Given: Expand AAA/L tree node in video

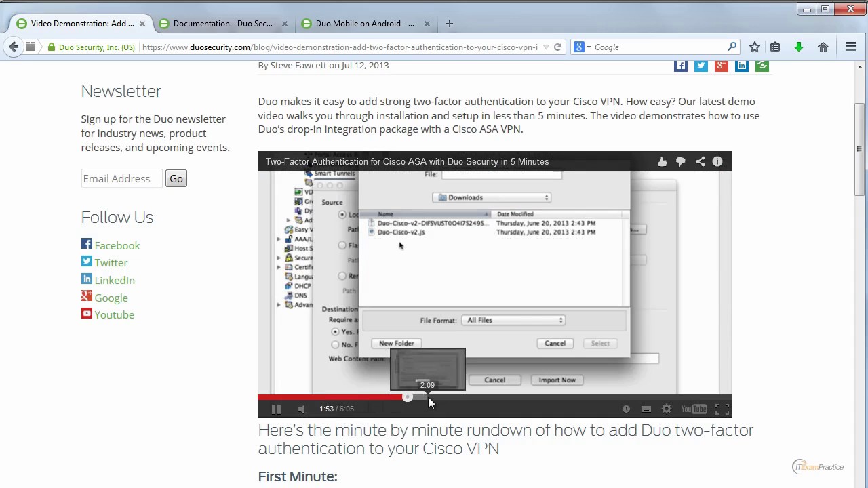Looking at the screenshot, I should coord(279,239).
